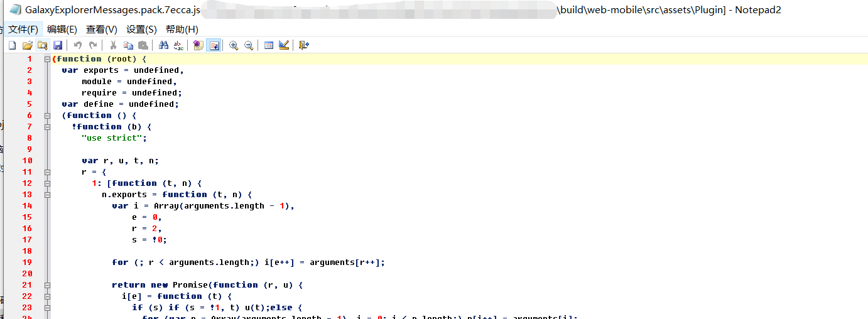Click "1: [function (t, n) {" on line 12
Image resolution: width=868 pixels, height=319 pixels.
coord(146,183)
